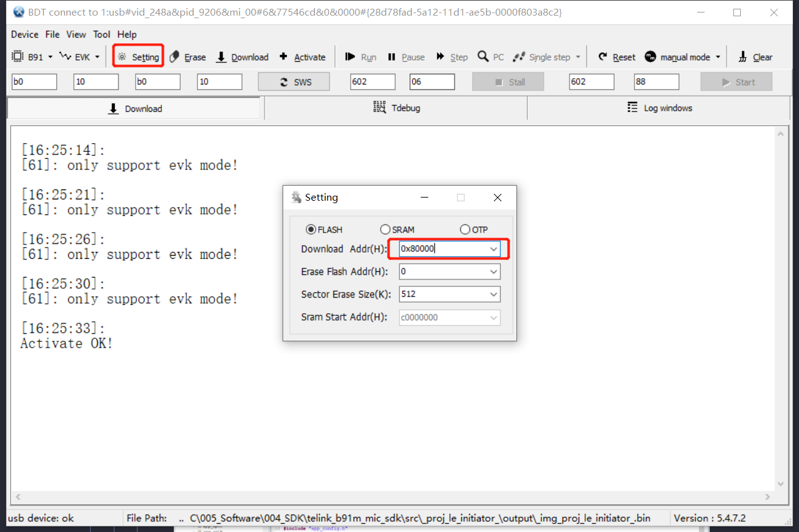Expand the Download Addr(H) dropdown arrow
Viewport: 799px width, 532px height.
click(x=494, y=249)
